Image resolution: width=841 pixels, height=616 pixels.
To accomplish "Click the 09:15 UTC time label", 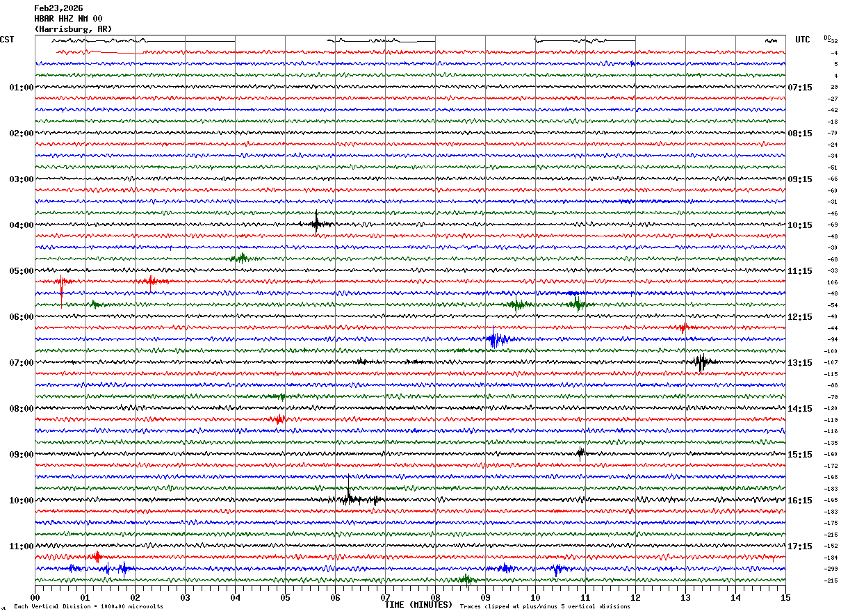I will [800, 179].
